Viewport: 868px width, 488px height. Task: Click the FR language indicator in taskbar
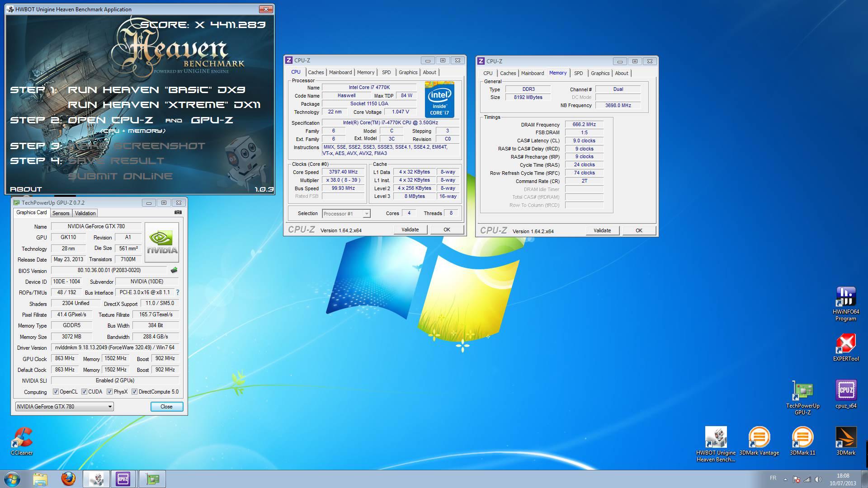click(x=773, y=478)
